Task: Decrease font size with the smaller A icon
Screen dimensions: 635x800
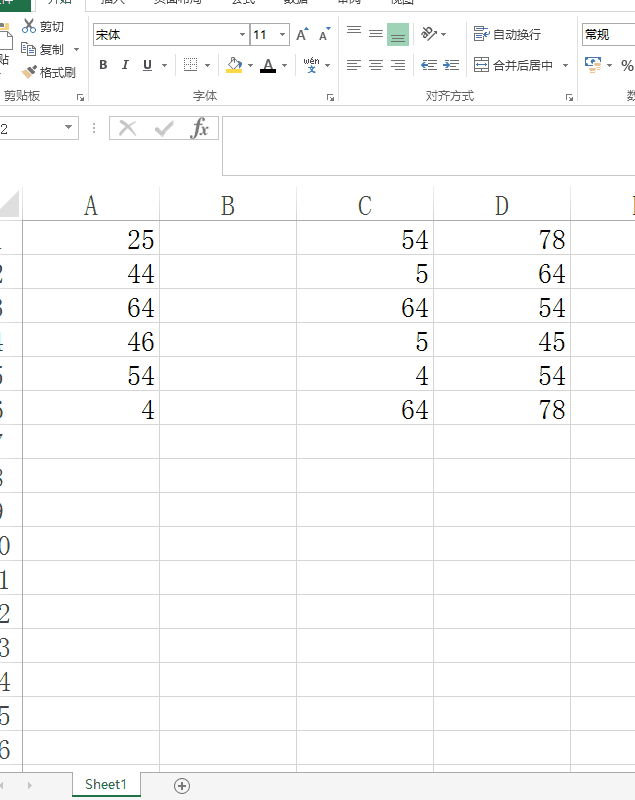Action: [x=324, y=34]
